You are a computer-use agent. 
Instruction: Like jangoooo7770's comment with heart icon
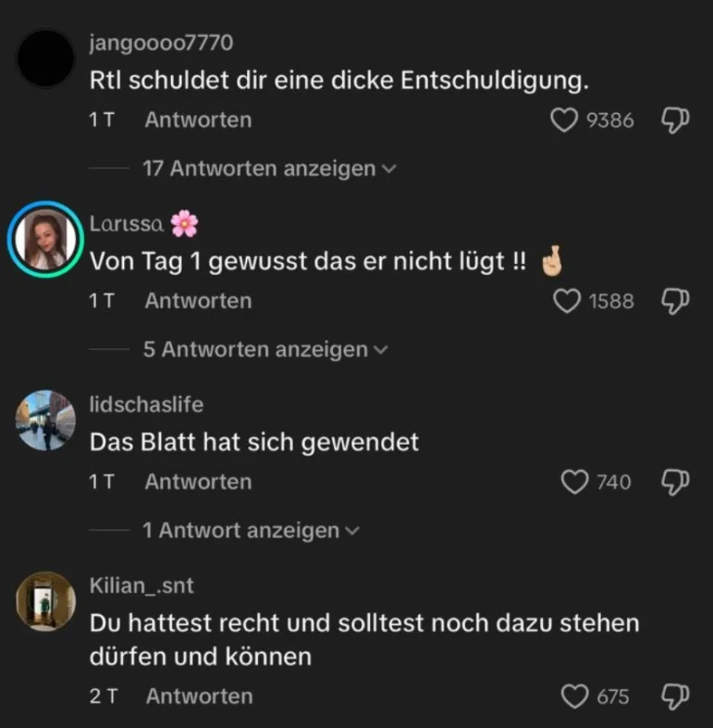click(565, 120)
